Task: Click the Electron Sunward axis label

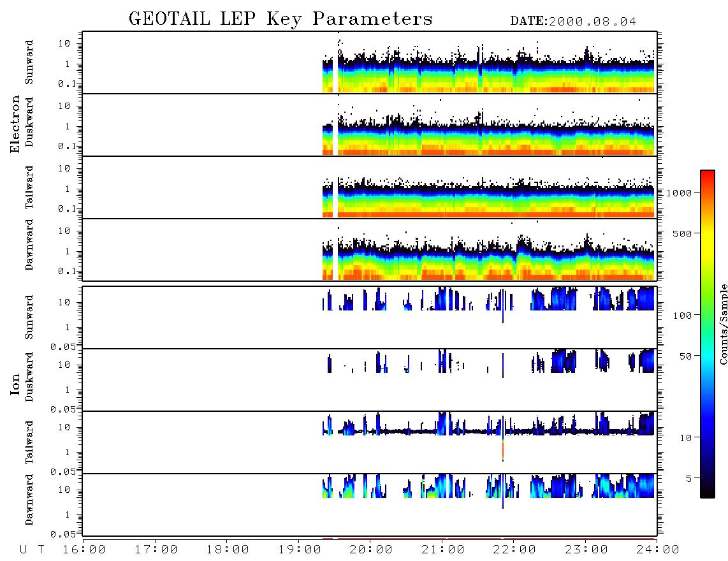Action: pyautogui.click(x=29, y=62)
